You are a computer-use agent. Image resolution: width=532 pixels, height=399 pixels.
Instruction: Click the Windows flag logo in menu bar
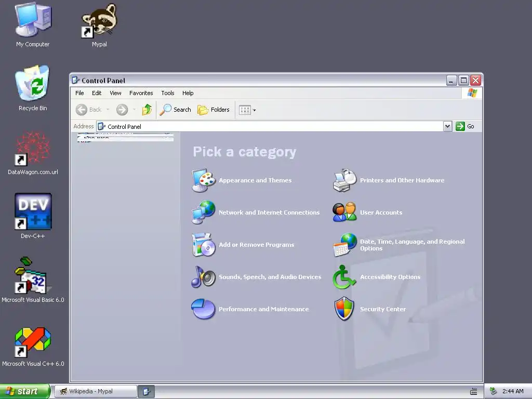472,93
